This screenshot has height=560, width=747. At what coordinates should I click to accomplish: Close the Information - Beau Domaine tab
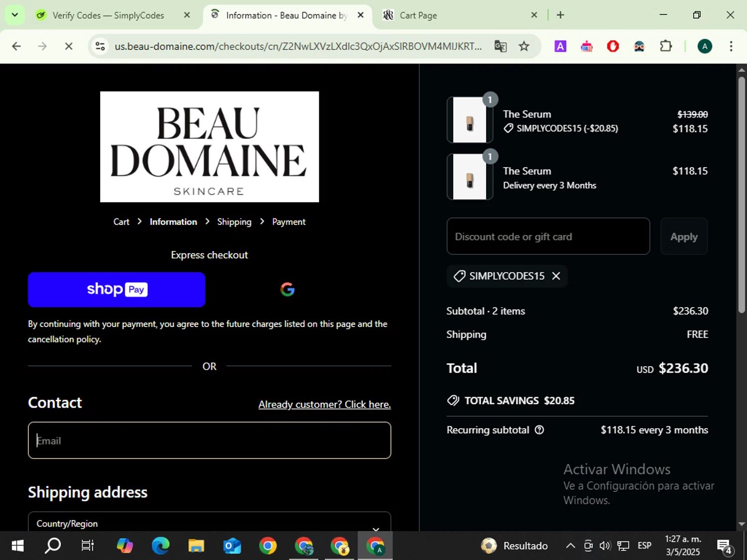coord(361,15)
